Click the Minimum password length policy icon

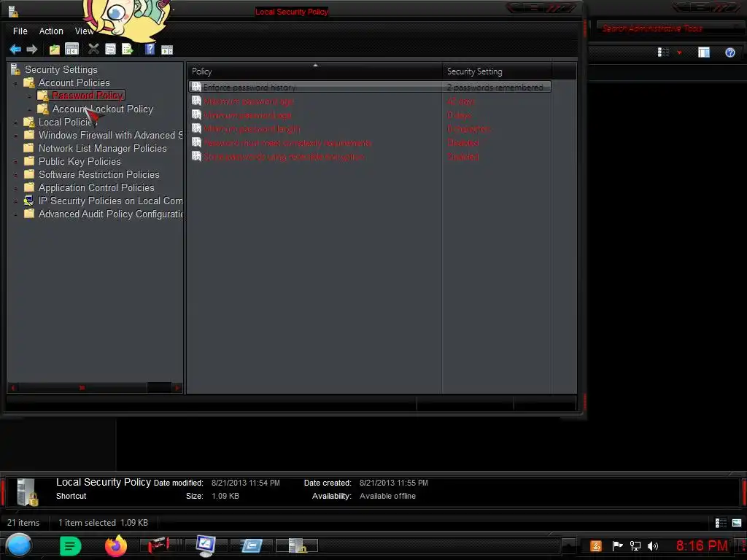coord(196,128)
